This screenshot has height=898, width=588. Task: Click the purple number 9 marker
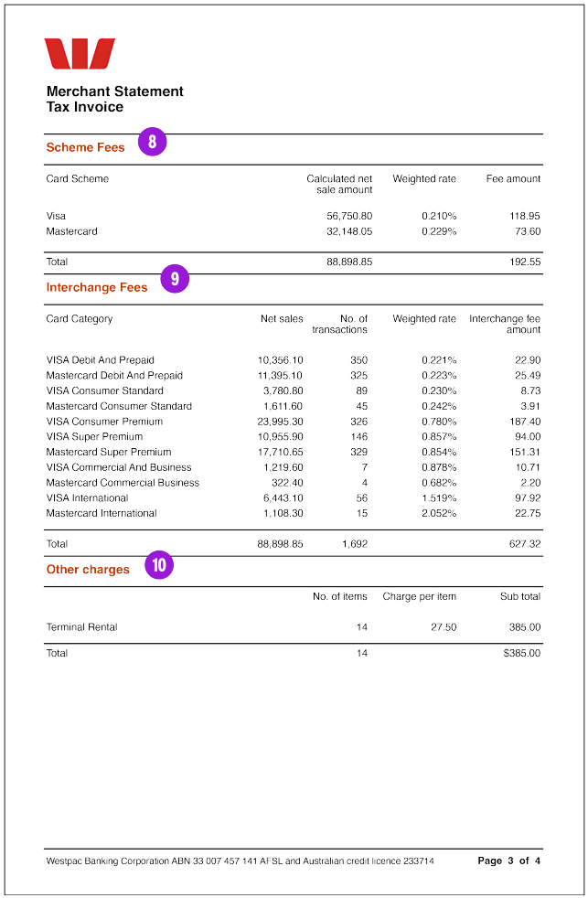(175, 279)
